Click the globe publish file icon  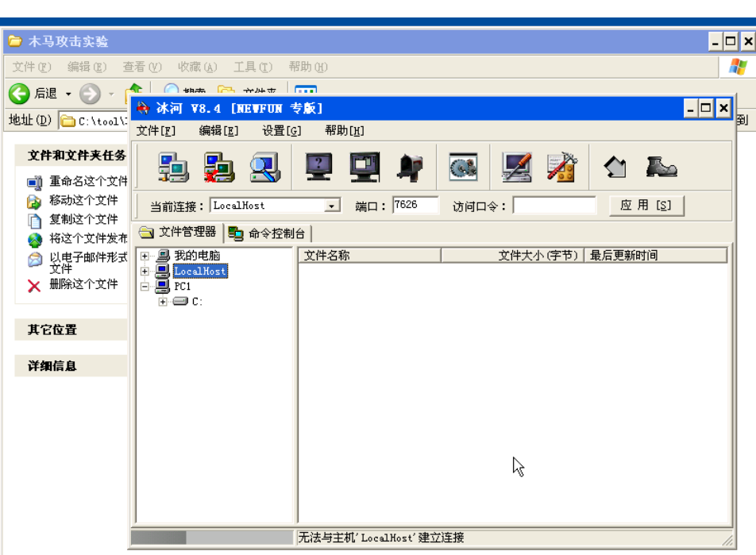(35, 240)
